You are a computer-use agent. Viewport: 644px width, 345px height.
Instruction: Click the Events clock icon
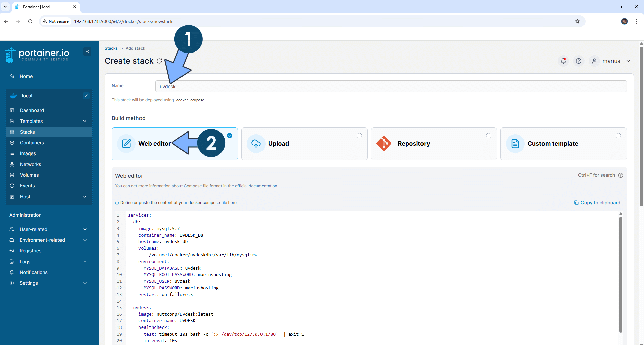click(12, 186)
